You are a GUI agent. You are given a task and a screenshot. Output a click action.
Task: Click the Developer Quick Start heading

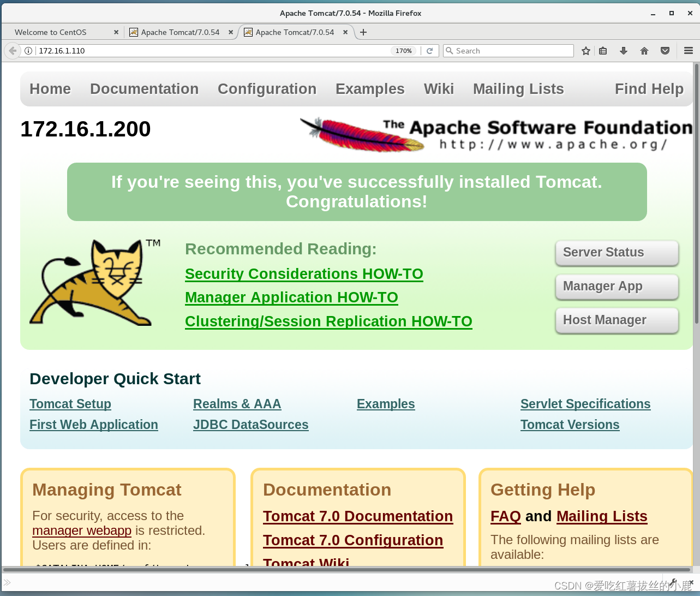[x=115, y=379]
